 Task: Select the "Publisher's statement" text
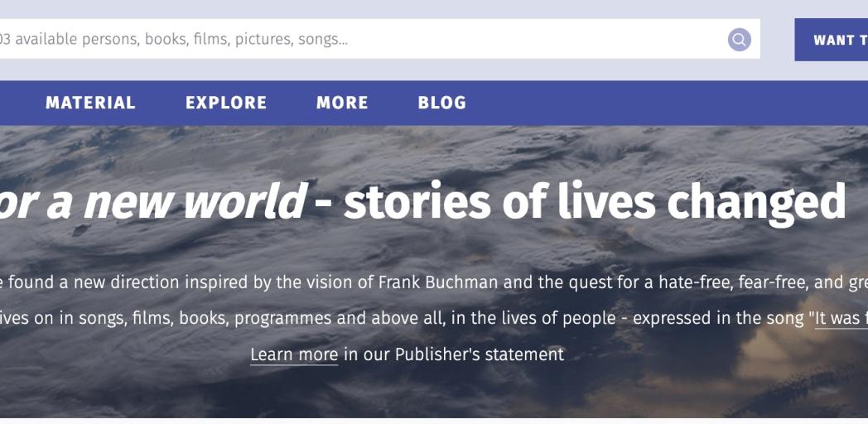click(x=479, y=354)
